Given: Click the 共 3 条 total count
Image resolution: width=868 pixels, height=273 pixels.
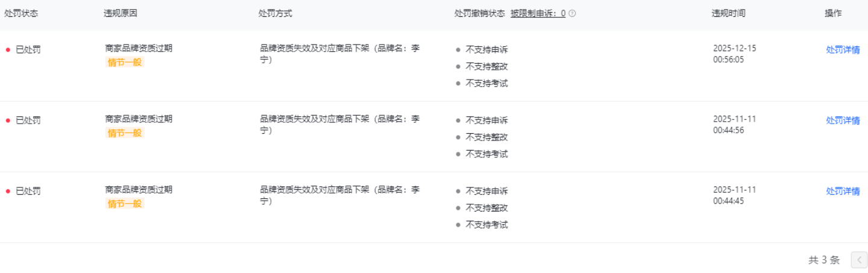Looking at the screenshot, I should tap(823, 260).
